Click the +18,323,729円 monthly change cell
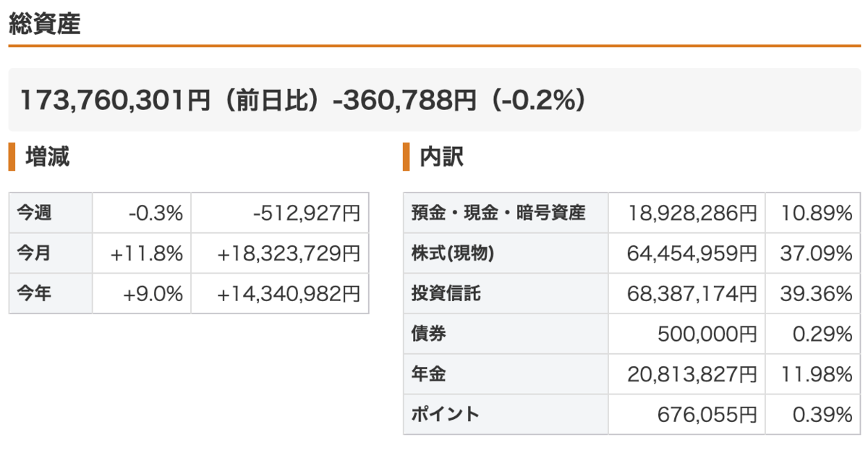The image size is (868, 456). [x=280, y=253]
